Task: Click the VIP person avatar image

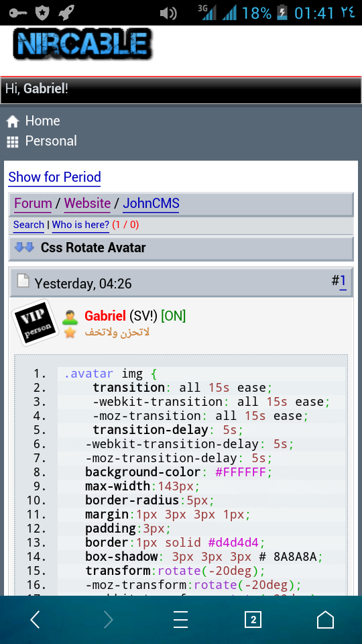Action: [34, 323]
